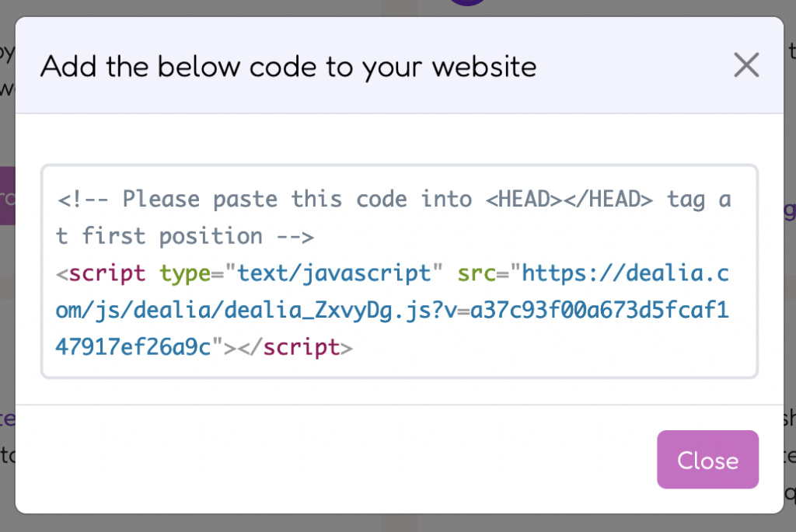Click the dimmed purple circle above dialog
The width and height of the screenshot is (796, 532).
click(x=467, y=2)
